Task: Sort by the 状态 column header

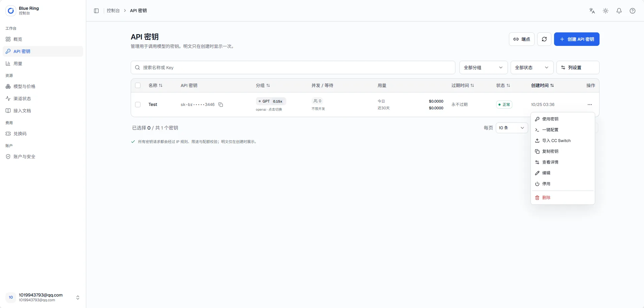Action: 503,85
